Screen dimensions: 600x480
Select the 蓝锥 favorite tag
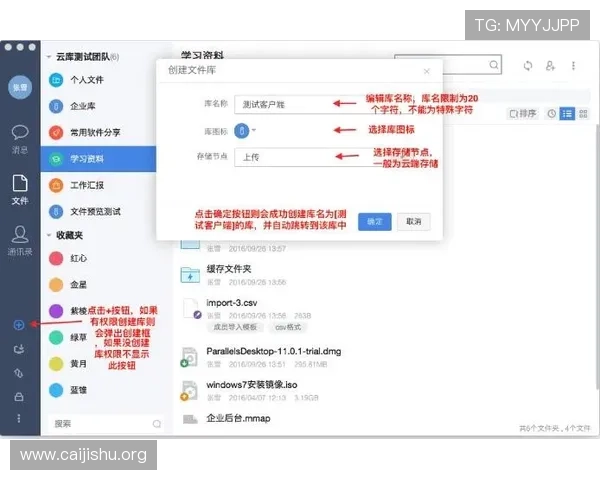point(68,390)
